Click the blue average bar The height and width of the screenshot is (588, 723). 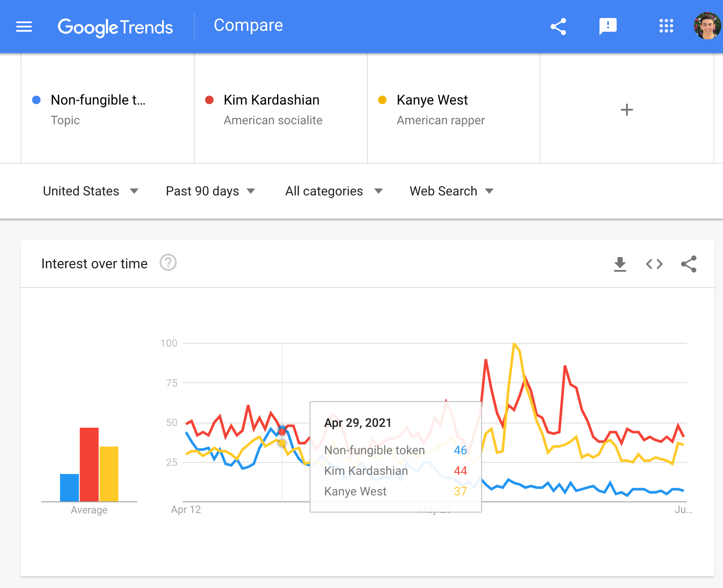(x=69, y=488)
